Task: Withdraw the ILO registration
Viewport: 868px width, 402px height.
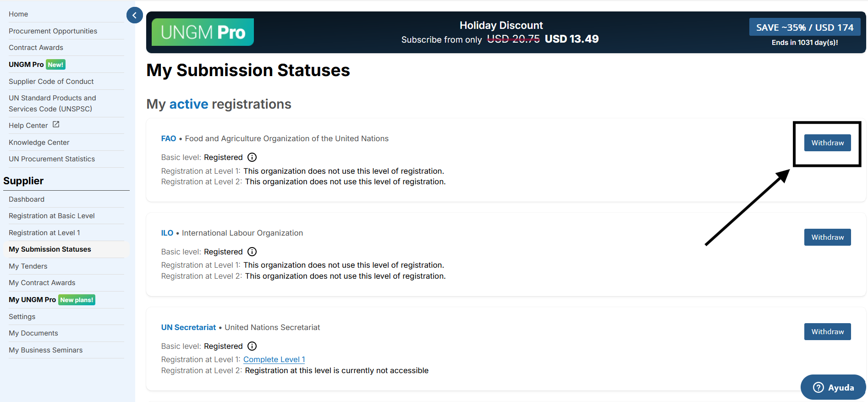Action: tap(827, 237)
